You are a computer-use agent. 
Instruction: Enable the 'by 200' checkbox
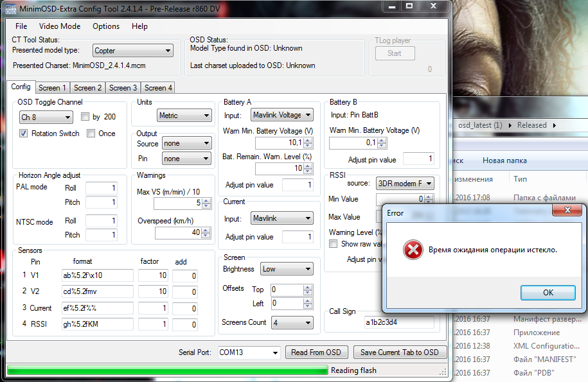(x=86, y=117)
